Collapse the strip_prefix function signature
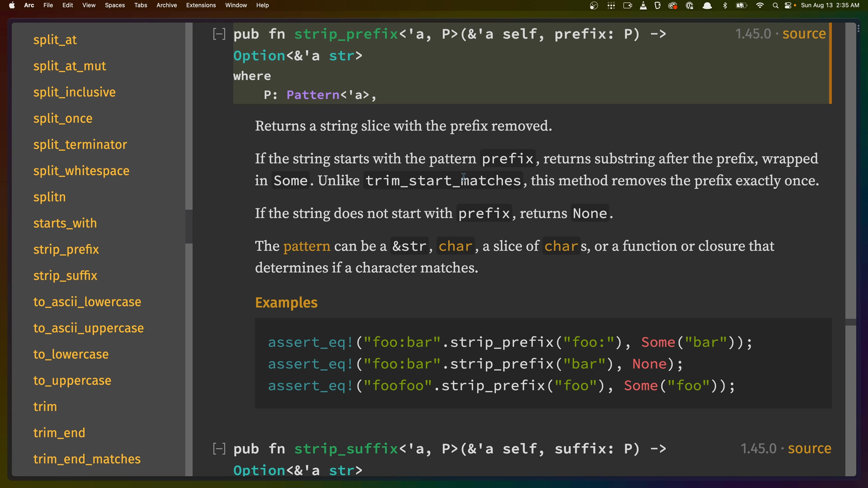 point(219,33)
